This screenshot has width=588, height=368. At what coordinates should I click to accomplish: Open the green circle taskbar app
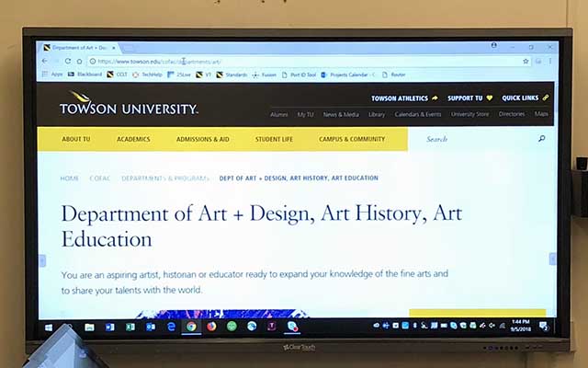tap(232, 327)
